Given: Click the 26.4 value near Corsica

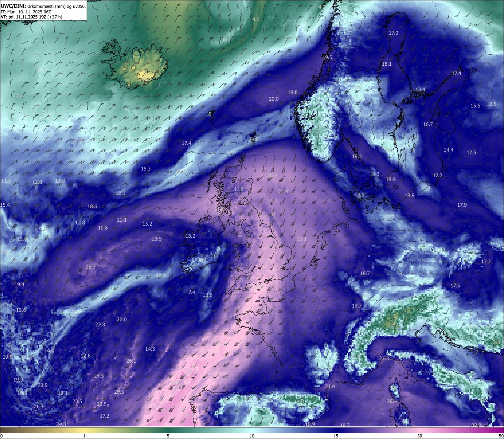Looking at the screenshot, I should pos(392,401).
